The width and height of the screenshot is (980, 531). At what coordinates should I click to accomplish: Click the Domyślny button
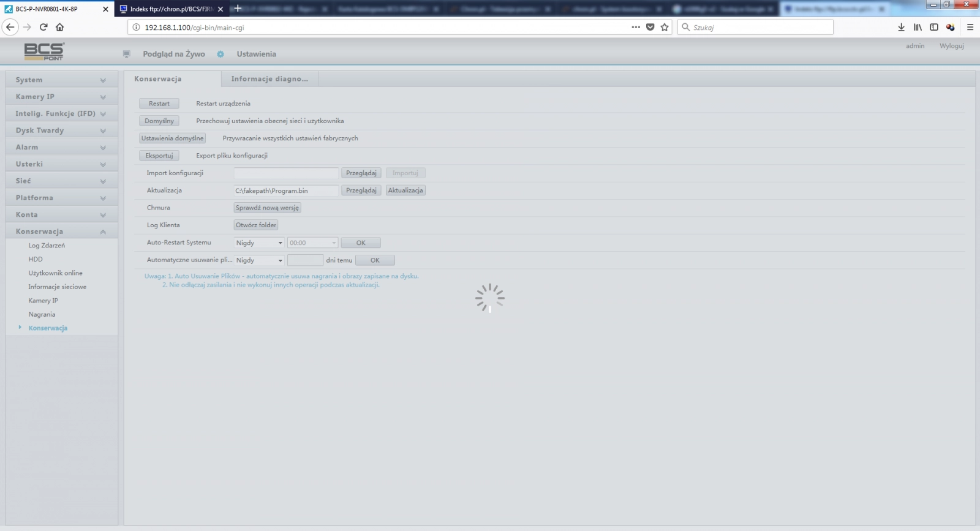point(159,121)
